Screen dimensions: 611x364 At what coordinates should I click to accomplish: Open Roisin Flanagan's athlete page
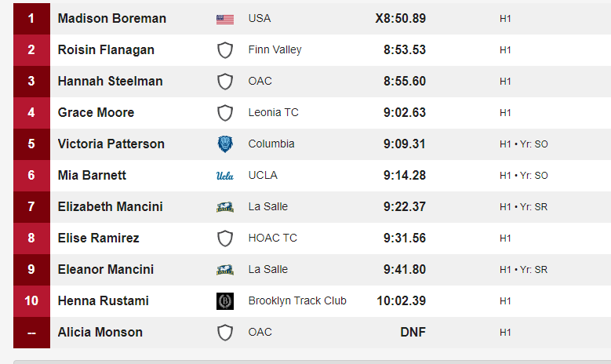[106, 50]
